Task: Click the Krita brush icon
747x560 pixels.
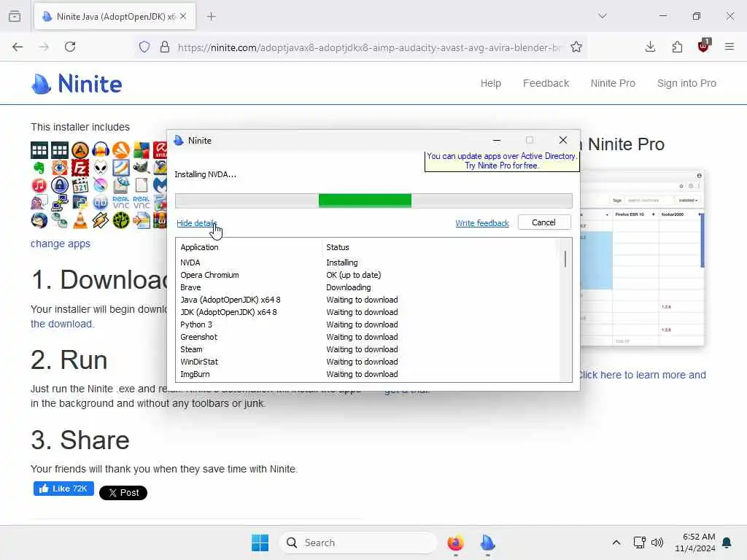Action: (101, 185)
